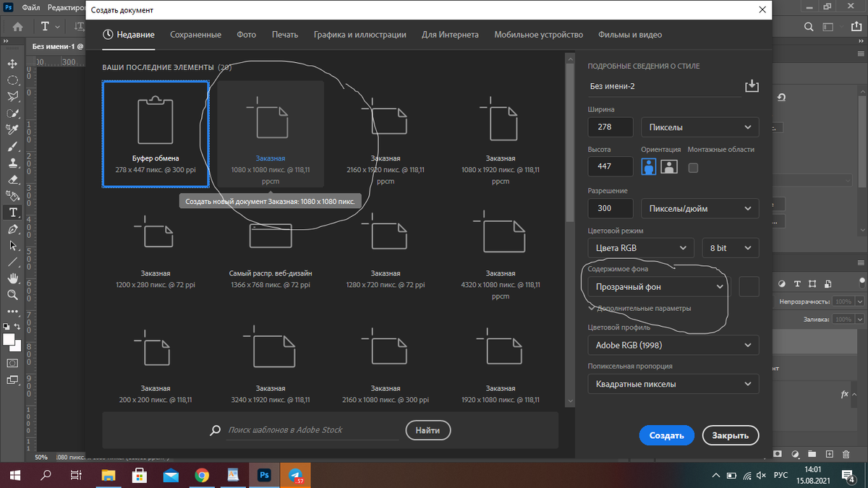868x488 pixels.
Task: Switch to the Фильмы и видео tab
Action: pyautogui.click(x=630, y=35)
